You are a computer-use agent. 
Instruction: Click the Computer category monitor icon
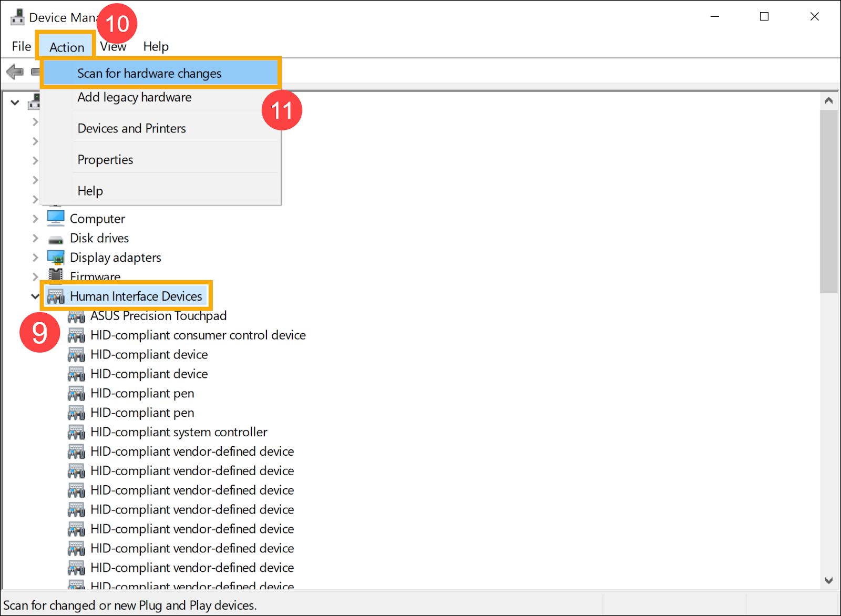tap(56, 218)
